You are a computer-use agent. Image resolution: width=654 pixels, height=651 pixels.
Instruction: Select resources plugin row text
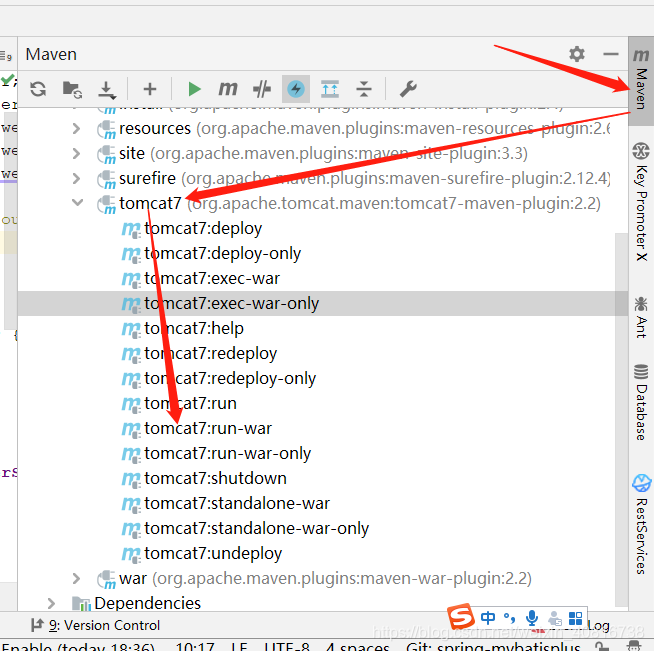pos(365,128)
